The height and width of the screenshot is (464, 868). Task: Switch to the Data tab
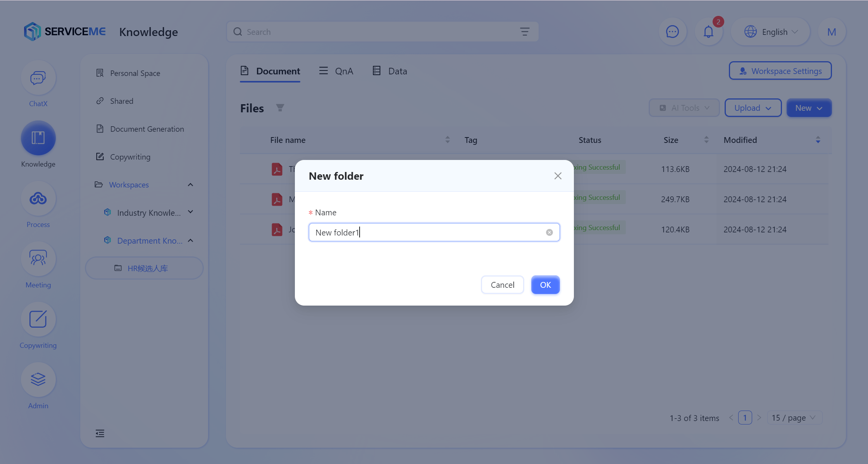tap(390, 71)
